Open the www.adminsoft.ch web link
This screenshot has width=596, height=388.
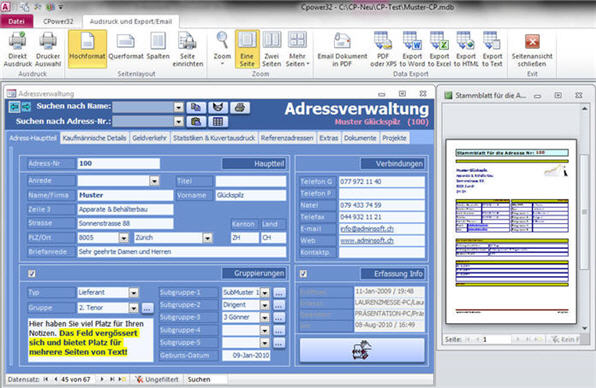pos(367,241)
